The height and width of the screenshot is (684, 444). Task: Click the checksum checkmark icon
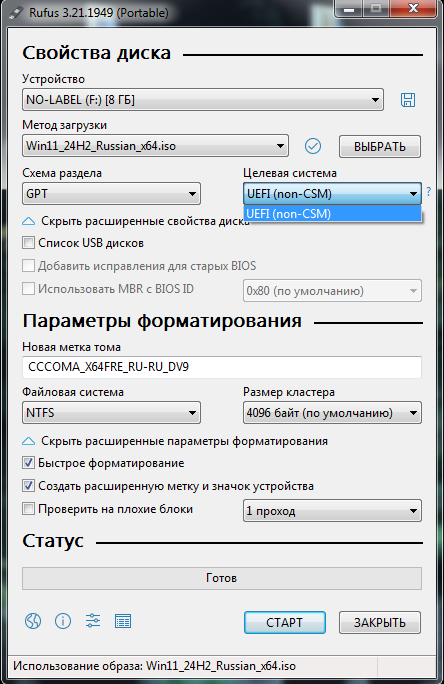pos(313,146)
